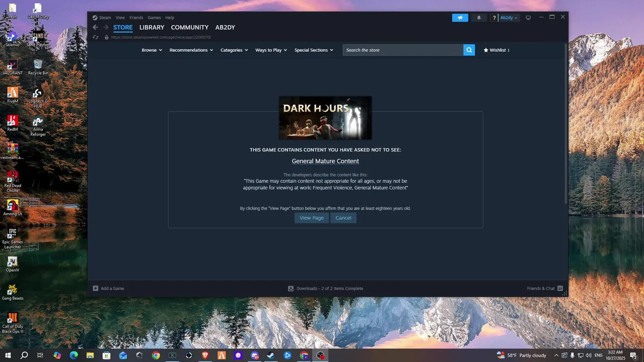Open Logitech G HUB shortcut
Screen dimensions: 644x362
(38, 98)
